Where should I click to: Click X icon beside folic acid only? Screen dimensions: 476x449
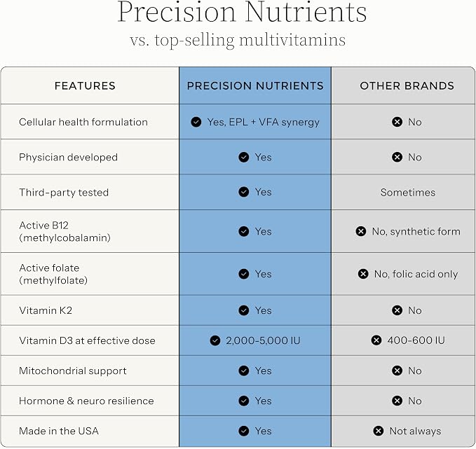[x=363, y=274]
